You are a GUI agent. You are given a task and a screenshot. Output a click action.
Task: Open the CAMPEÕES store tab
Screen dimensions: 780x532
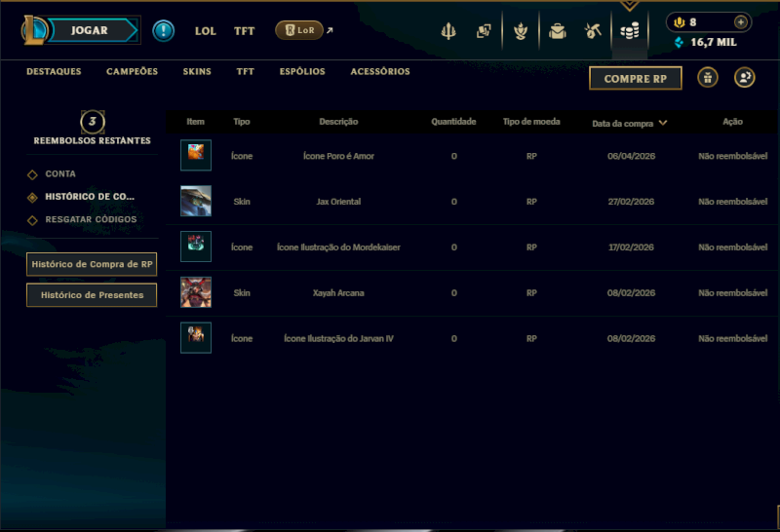tap(132, 71)
